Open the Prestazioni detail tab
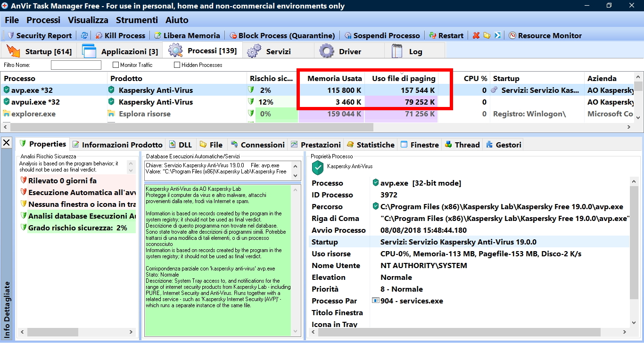644x343 pixels. coord(315,145)
